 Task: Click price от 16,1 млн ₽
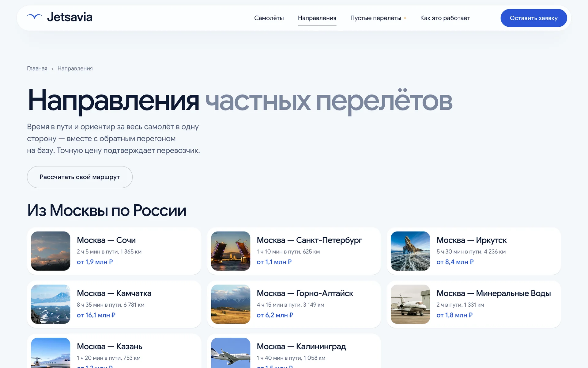click(96, 315)
